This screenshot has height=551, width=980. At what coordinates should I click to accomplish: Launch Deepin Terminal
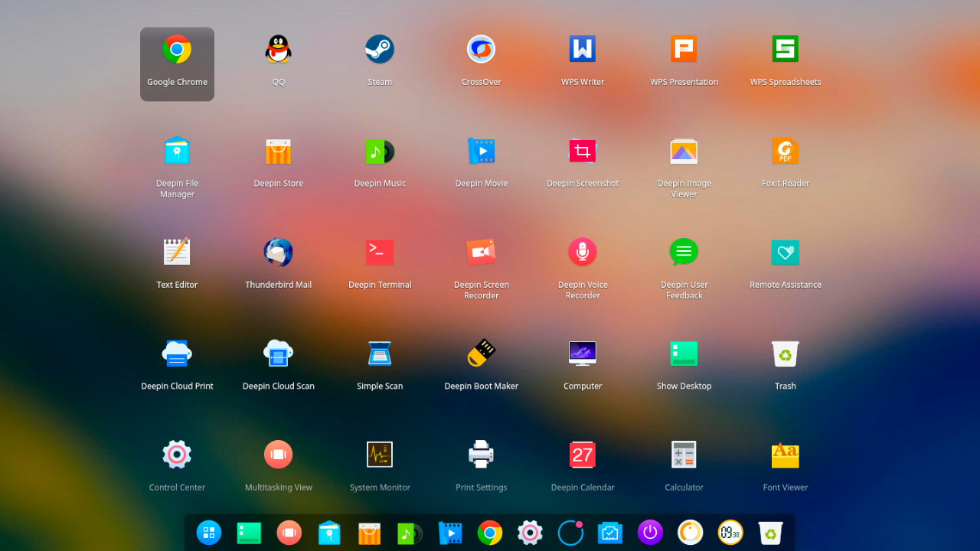coord(380,252)
